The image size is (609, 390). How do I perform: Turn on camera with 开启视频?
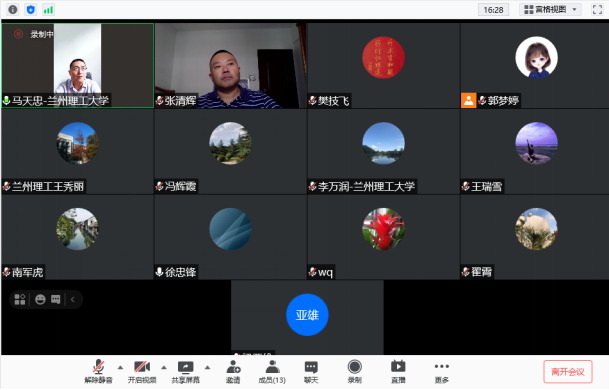(x=142, y=371)
